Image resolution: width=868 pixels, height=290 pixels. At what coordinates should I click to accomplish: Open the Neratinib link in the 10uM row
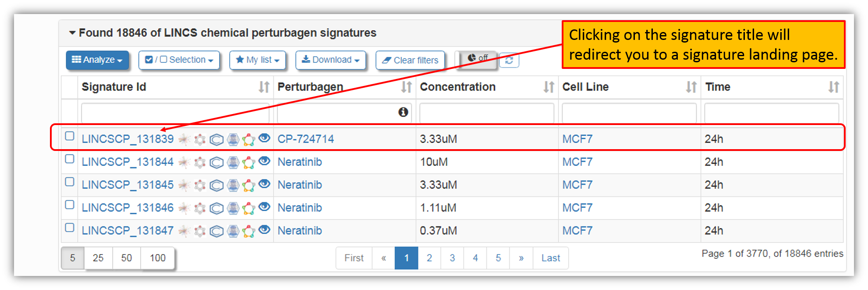[x=300, y=162]
